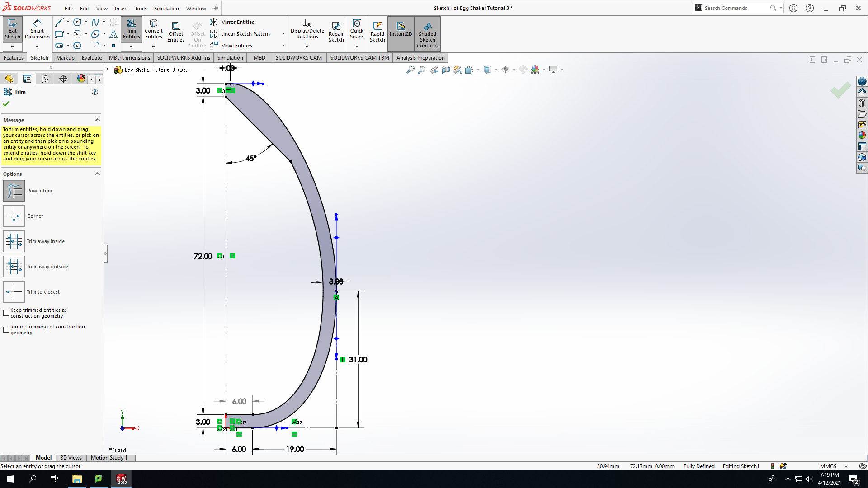Open the Convert Entities tool
868x488 pixels.
point(154,29)
